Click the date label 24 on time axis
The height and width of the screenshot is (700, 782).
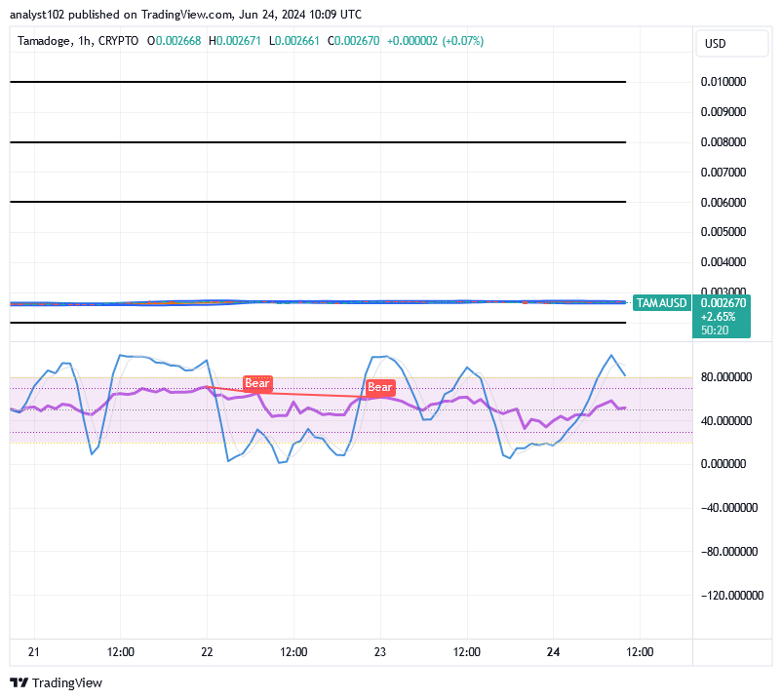[554, 651]
